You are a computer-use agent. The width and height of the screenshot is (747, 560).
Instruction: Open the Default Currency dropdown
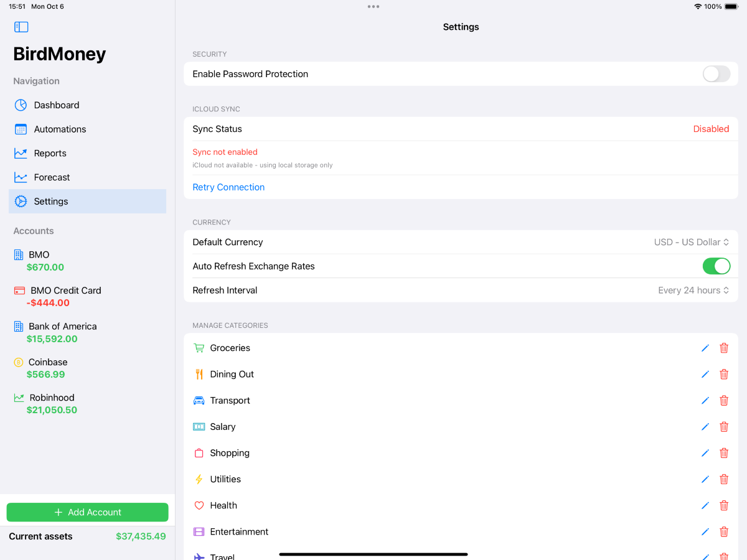coord(691,242)
